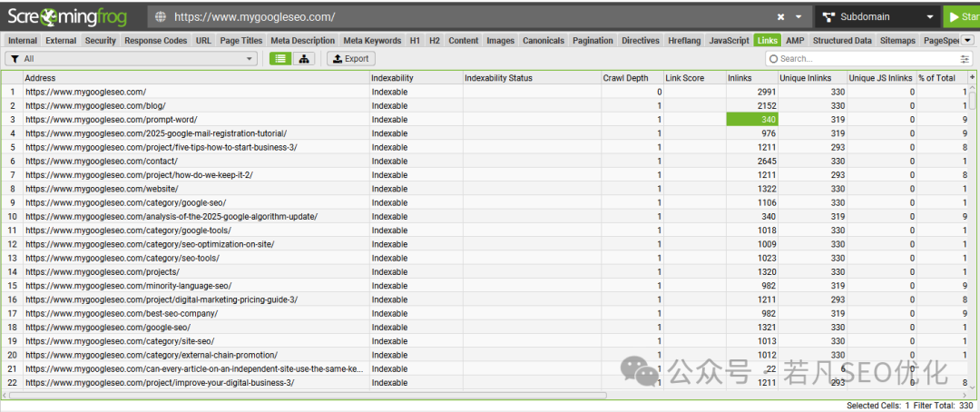Open search filter options icon
The image size is (980, 412).
pos(965,59)
